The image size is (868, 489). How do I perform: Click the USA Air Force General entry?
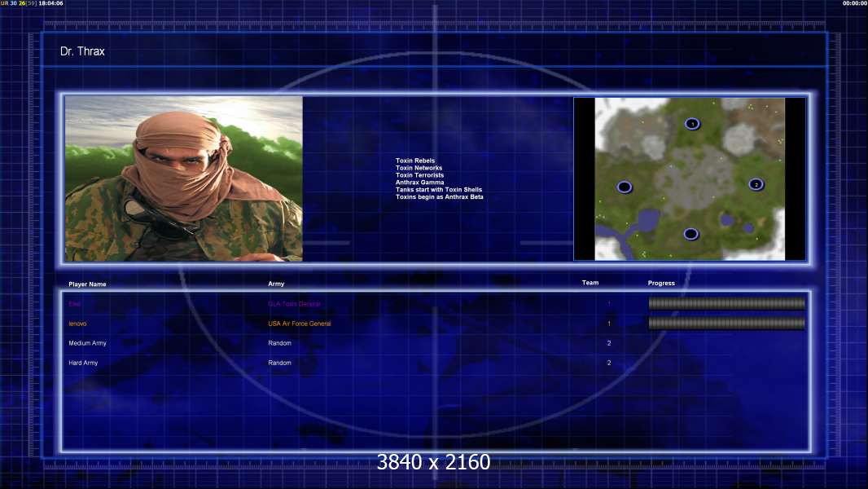(x=300, y=324)
